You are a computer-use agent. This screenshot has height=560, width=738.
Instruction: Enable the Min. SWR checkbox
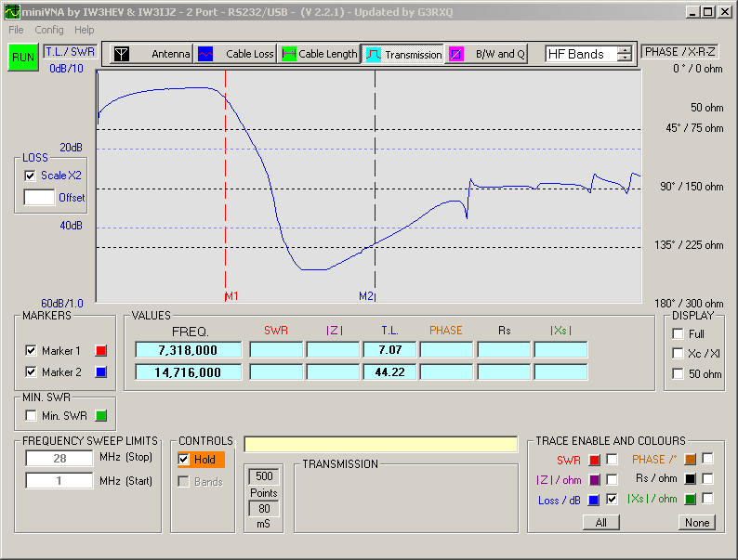31,416
